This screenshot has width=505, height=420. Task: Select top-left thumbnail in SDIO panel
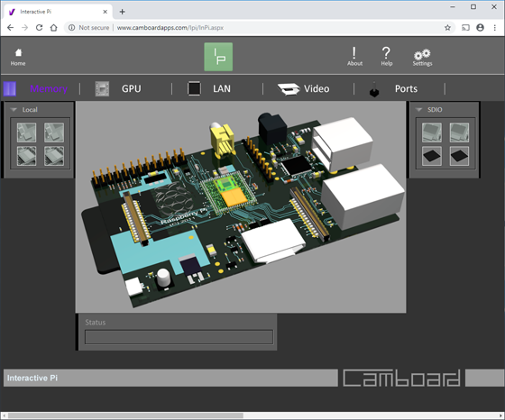[x=432, y=132]
